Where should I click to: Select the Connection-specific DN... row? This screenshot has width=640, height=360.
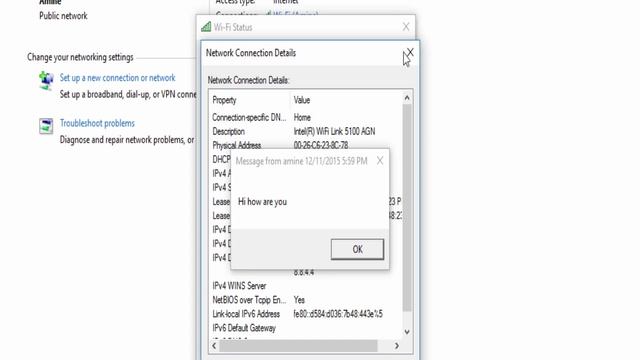click(306, 118)
